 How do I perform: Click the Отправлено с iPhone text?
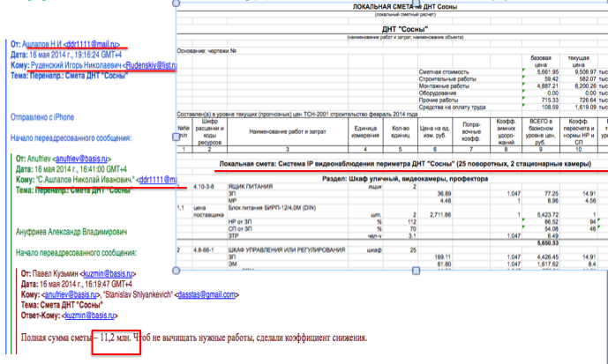(x=46, y=115)
